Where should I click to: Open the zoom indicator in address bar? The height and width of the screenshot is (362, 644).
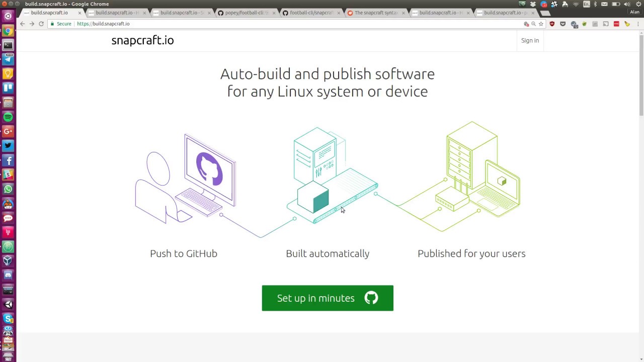coord(533,24)
